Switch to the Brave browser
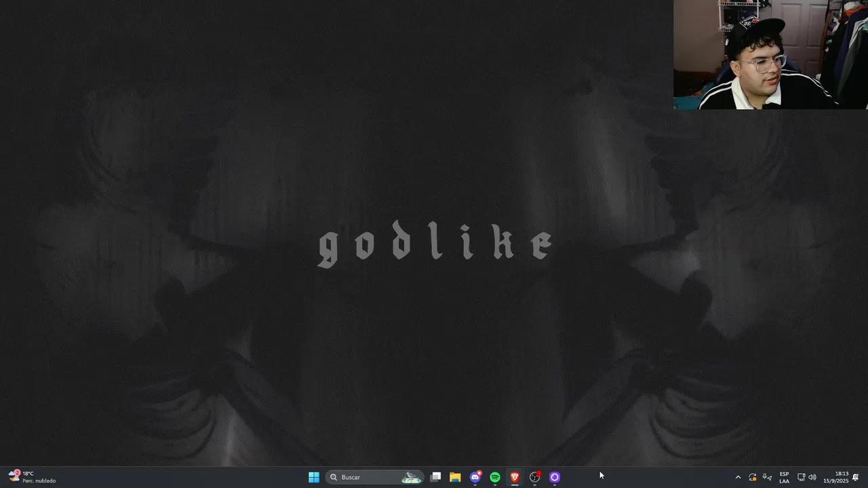The image size is (868, 488). coord(515,477)
